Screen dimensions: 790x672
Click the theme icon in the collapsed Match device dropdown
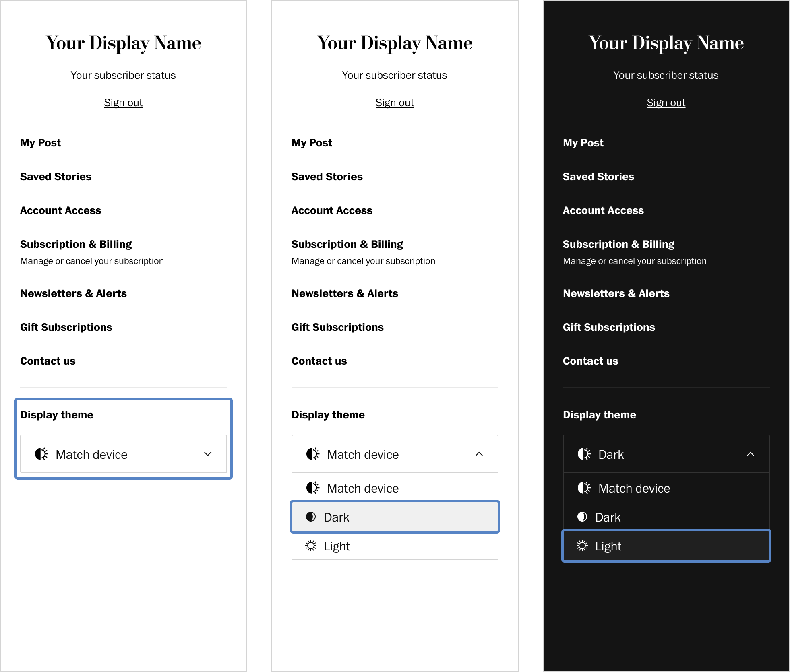41,454
